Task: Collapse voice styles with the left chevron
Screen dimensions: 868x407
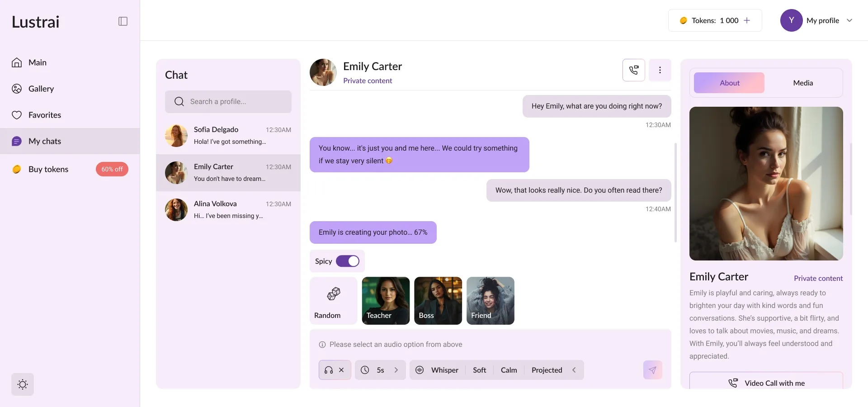Action: (x=574, y=369)
